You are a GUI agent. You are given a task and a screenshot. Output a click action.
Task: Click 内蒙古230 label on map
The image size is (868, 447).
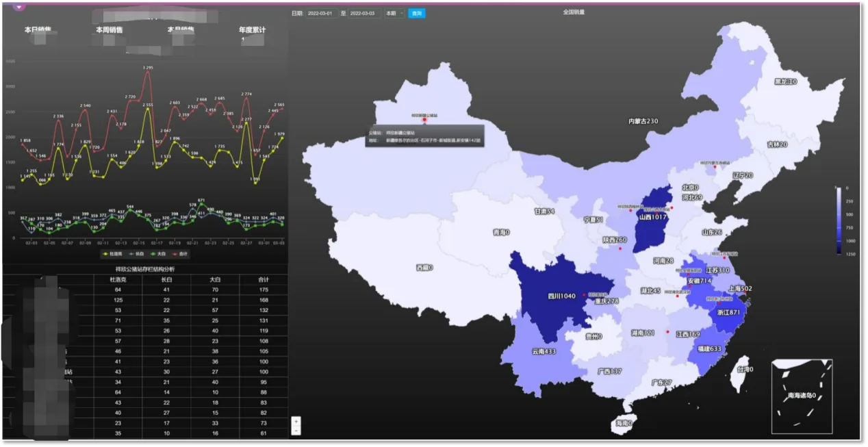tap(643, 121)
